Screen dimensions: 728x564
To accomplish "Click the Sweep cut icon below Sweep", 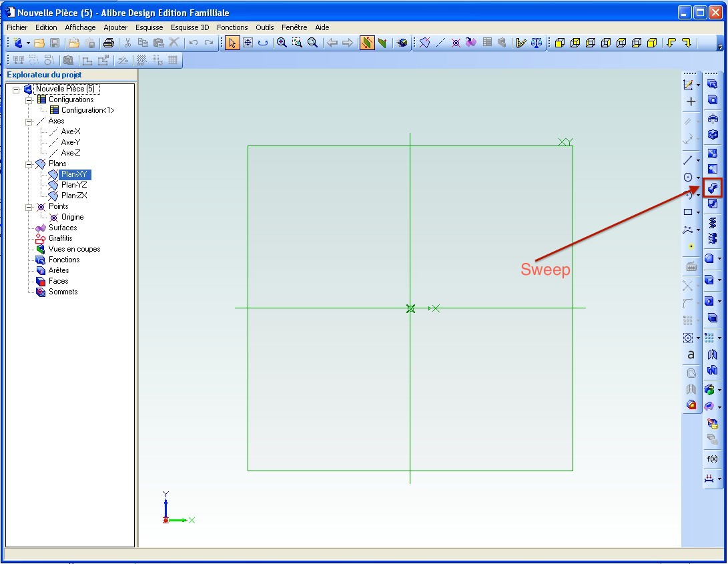I will (712, 204).
